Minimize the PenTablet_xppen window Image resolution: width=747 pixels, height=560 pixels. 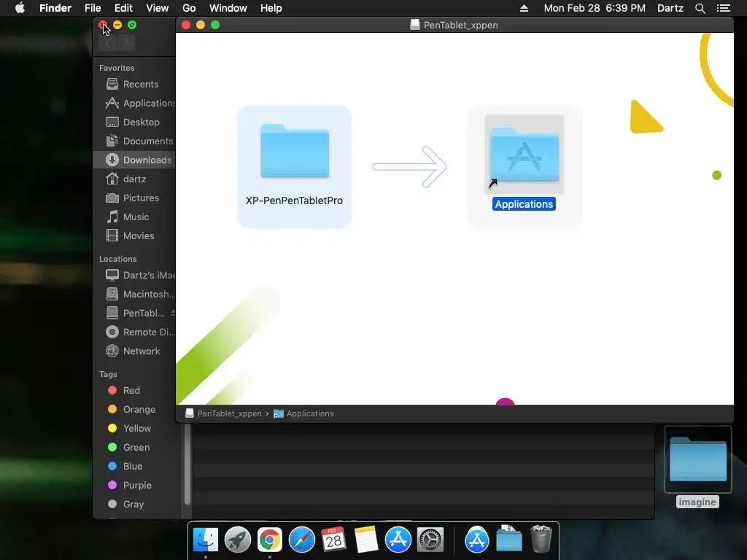(201, 25)
